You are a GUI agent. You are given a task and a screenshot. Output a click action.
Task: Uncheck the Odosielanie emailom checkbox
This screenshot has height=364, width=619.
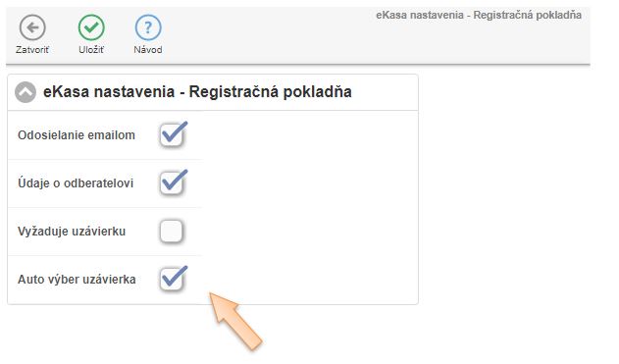point(172,135)
